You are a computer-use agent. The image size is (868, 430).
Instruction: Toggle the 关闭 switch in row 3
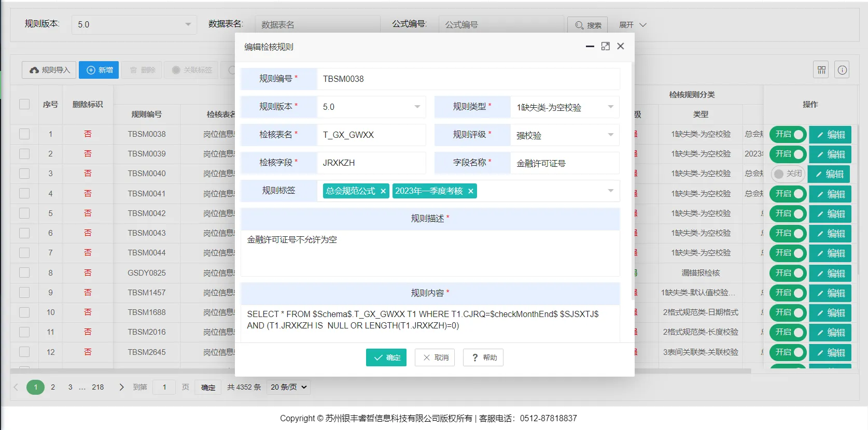[x=787, y=174]
